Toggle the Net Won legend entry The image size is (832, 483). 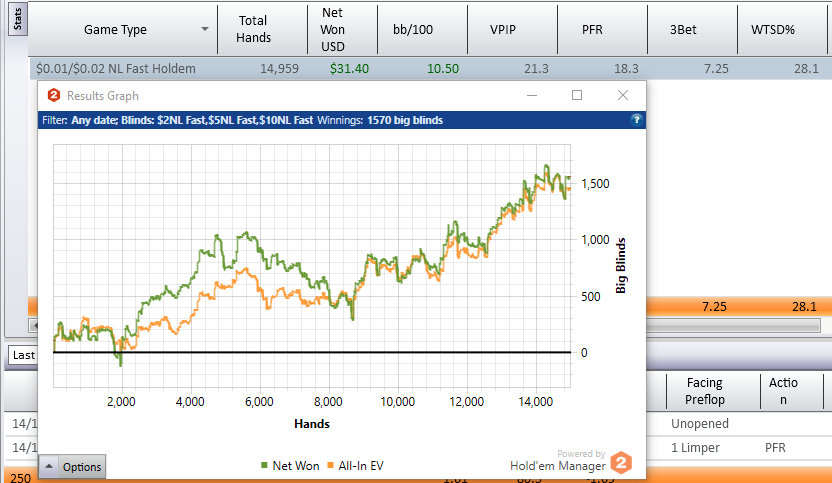click(x=290, y=465)
